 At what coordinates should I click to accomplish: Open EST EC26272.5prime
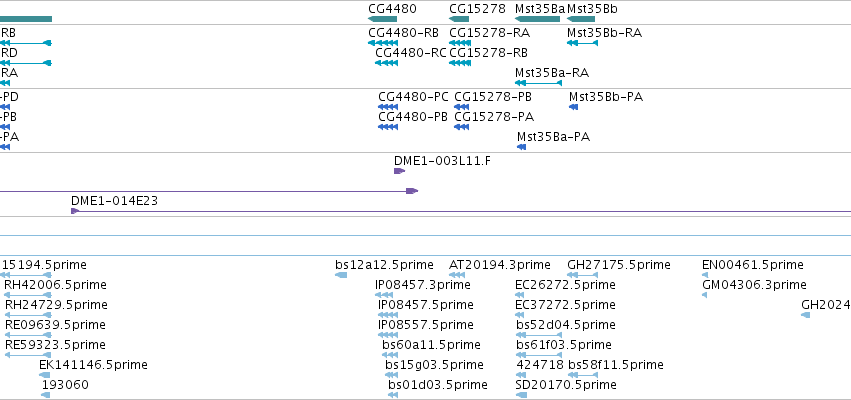coord(566,285)
